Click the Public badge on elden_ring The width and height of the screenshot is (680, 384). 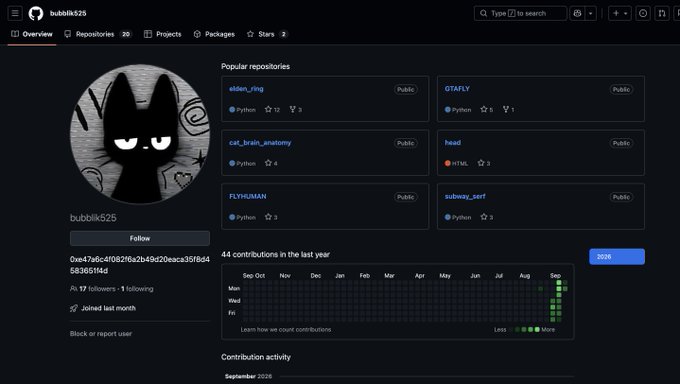405,89
